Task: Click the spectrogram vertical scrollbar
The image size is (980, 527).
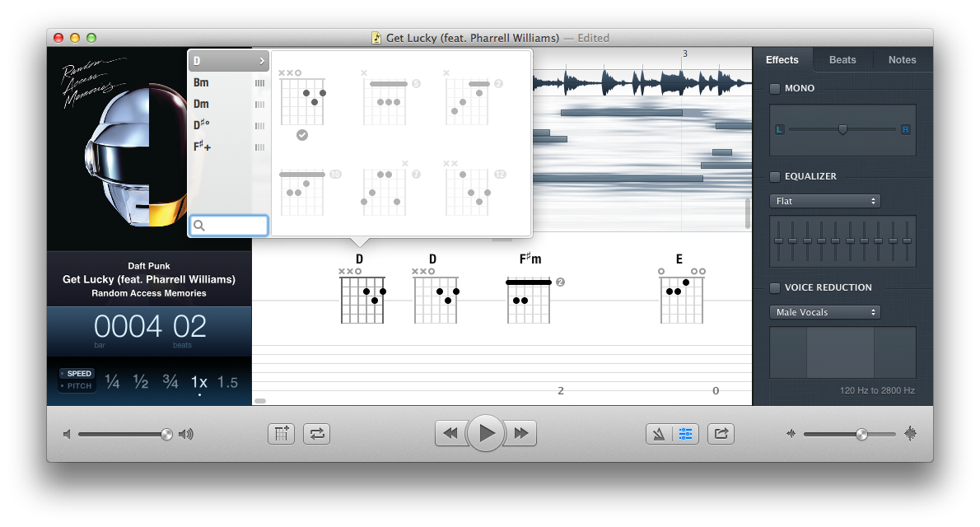Action: tap(748, 214)
